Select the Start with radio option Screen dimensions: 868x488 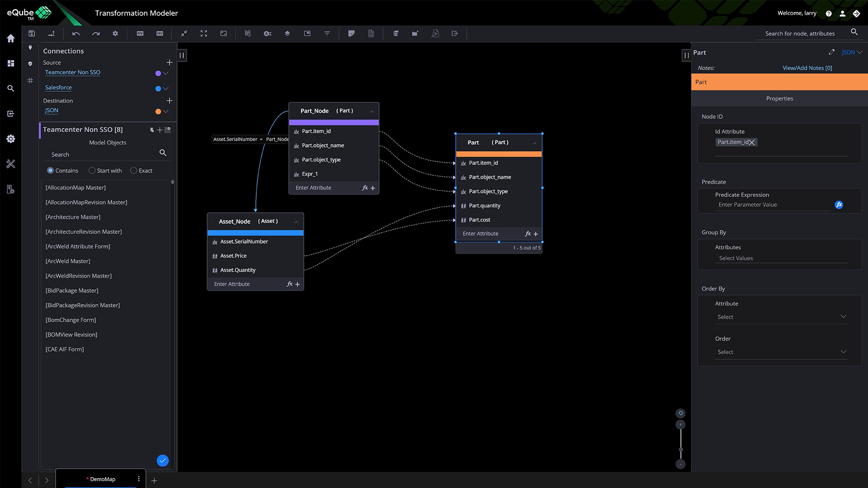92,170
